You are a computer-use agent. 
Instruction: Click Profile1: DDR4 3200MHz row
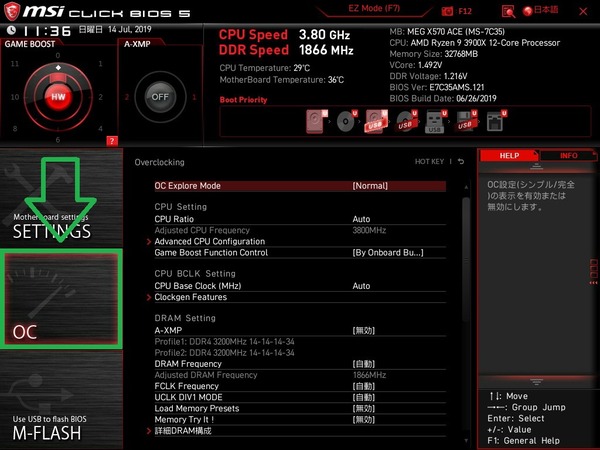(224, 341)
